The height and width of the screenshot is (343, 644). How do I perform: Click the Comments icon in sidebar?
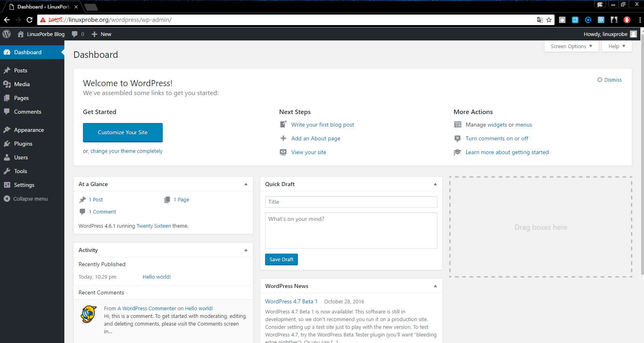pyautogui.click(x=7, y=112)
